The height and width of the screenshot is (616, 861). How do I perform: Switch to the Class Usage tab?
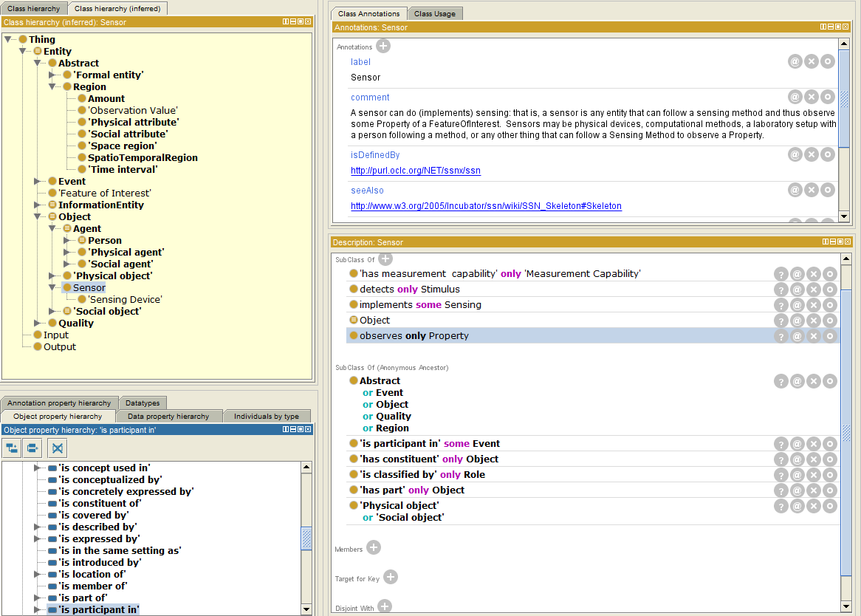[435, 13]
